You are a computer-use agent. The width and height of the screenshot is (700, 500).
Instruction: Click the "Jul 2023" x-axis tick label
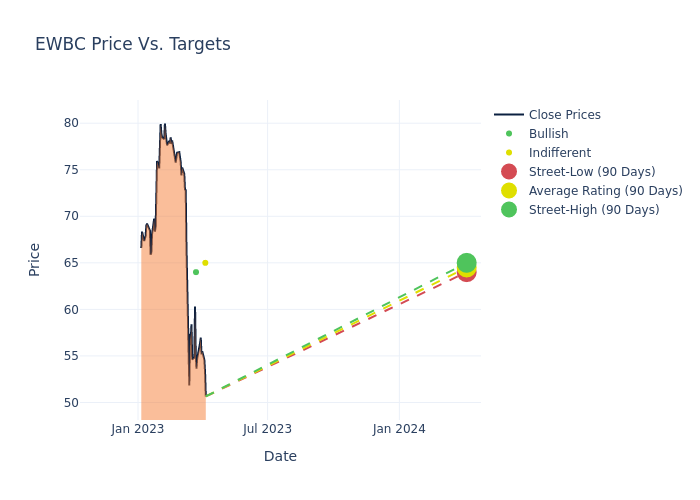pos(268,429)
